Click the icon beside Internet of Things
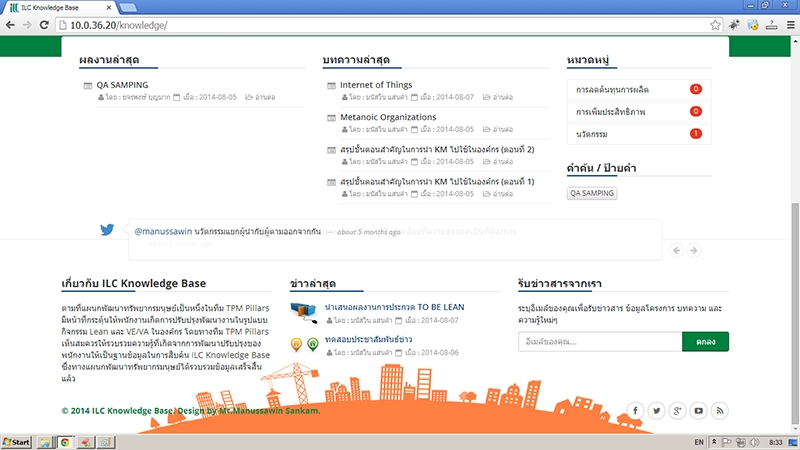This screenshot has height=450, width=800. 331,86
